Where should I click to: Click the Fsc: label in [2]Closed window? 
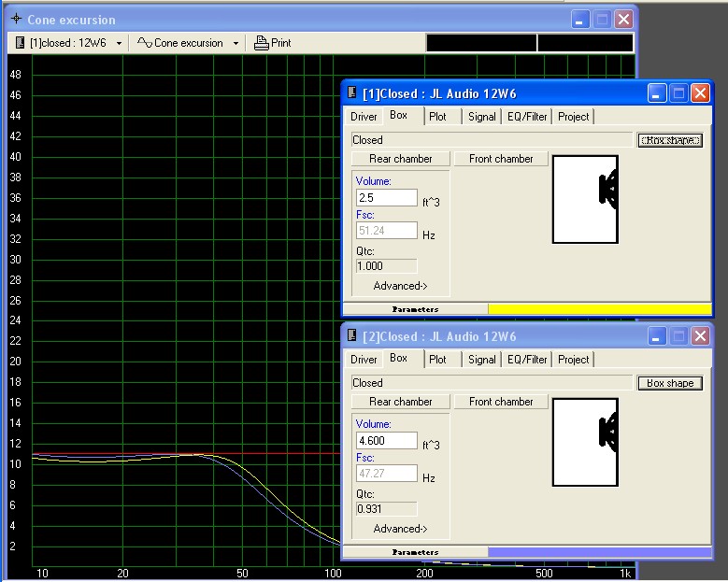[364, 458]
